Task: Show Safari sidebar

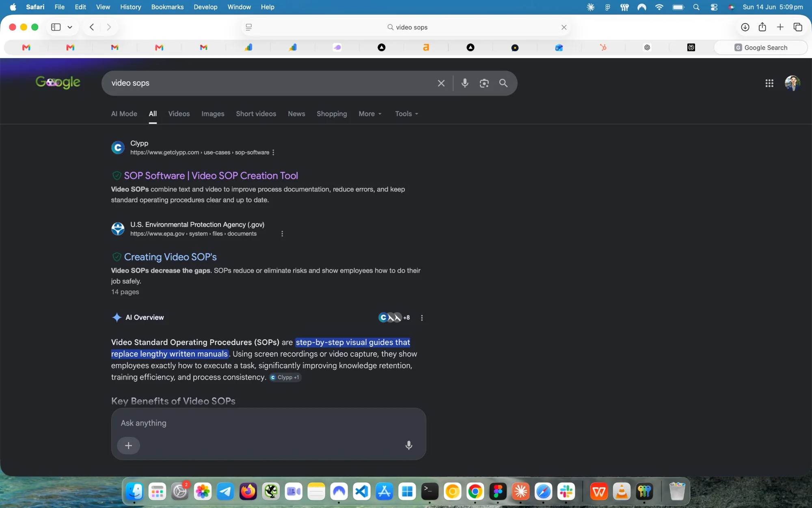Action: tap(56, 27)
